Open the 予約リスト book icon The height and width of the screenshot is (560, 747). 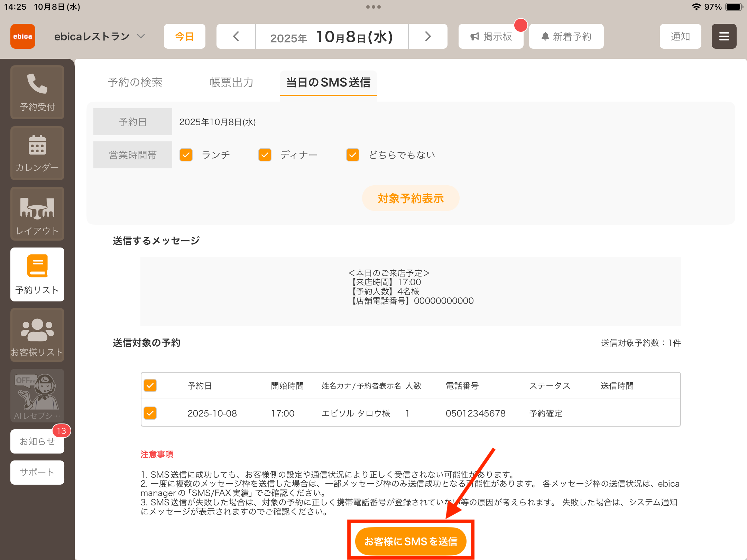point(37,274)
